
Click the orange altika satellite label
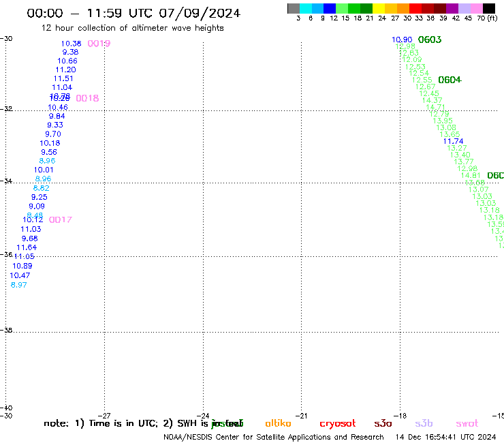[278, 423]
